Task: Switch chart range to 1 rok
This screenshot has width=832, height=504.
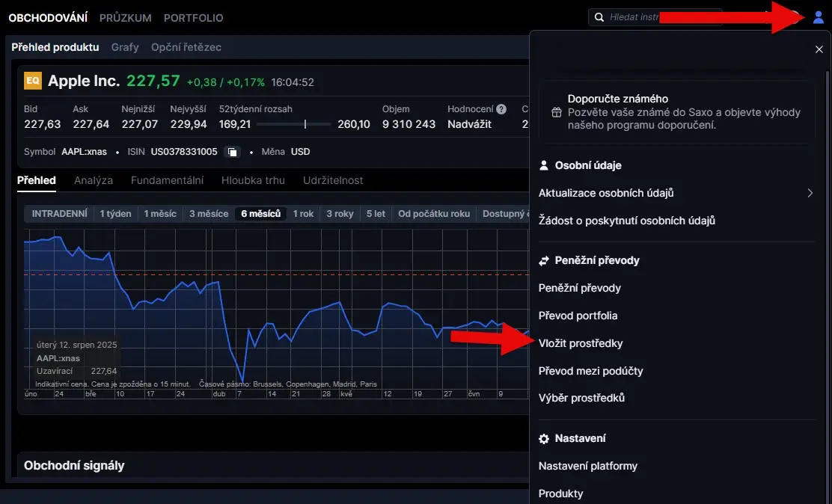Action: click(303, 214)
